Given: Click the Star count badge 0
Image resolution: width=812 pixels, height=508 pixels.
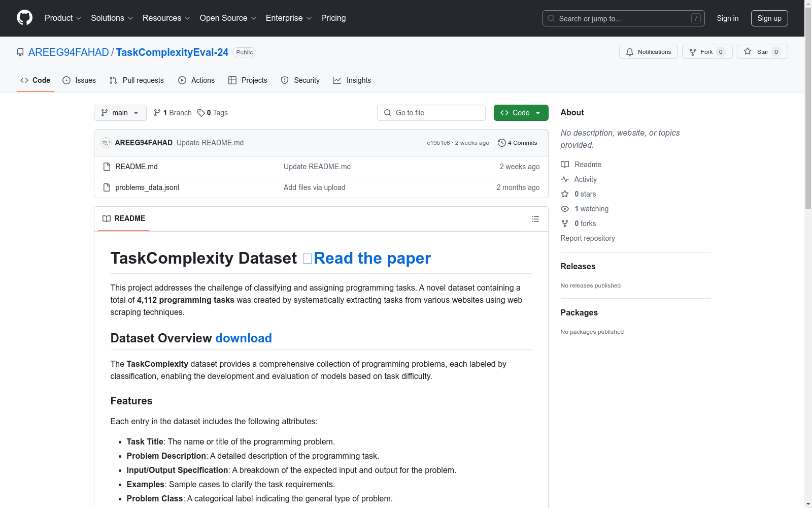Looking at the screenshot, I should tap(776, 52).
